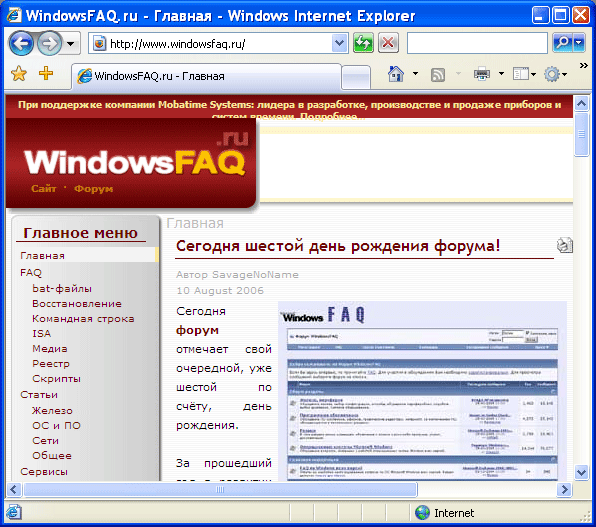The width and height of the screenshot is (596, 527).
Task: Click the vertical scrollbar thumb
Action: 582,134
